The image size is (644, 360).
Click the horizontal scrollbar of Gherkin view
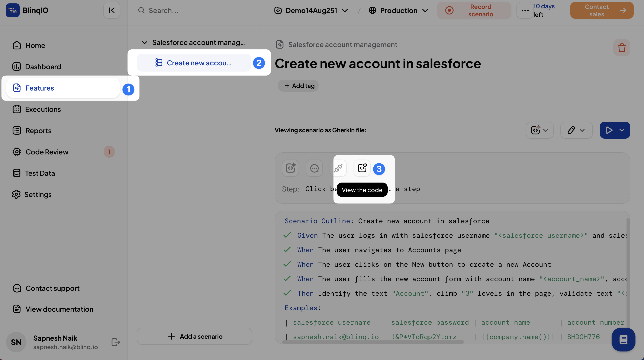coord(373,342)
